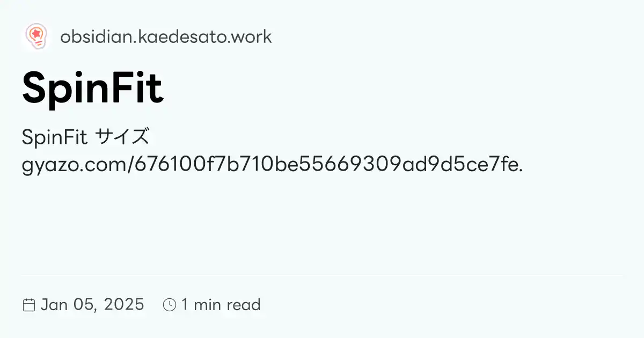The width and height of the screenshot is (644, 338).
Task: Open the gyazo.com image link
Action: 272,165
